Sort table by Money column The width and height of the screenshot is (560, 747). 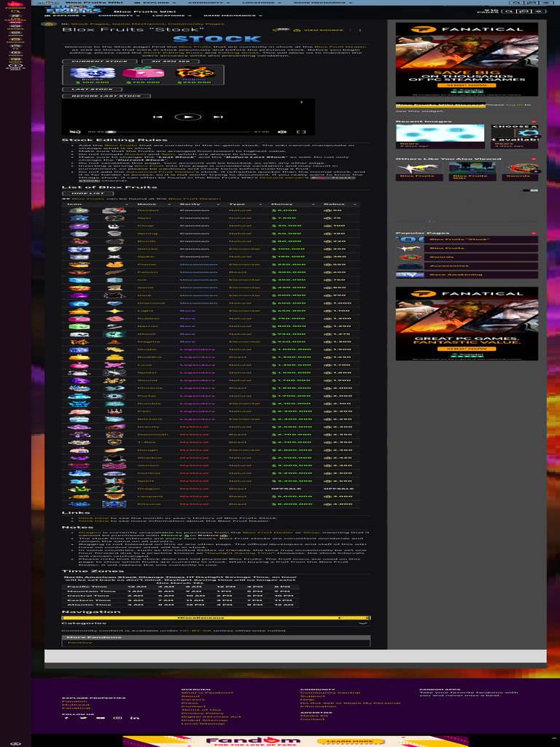click(282, 204)
